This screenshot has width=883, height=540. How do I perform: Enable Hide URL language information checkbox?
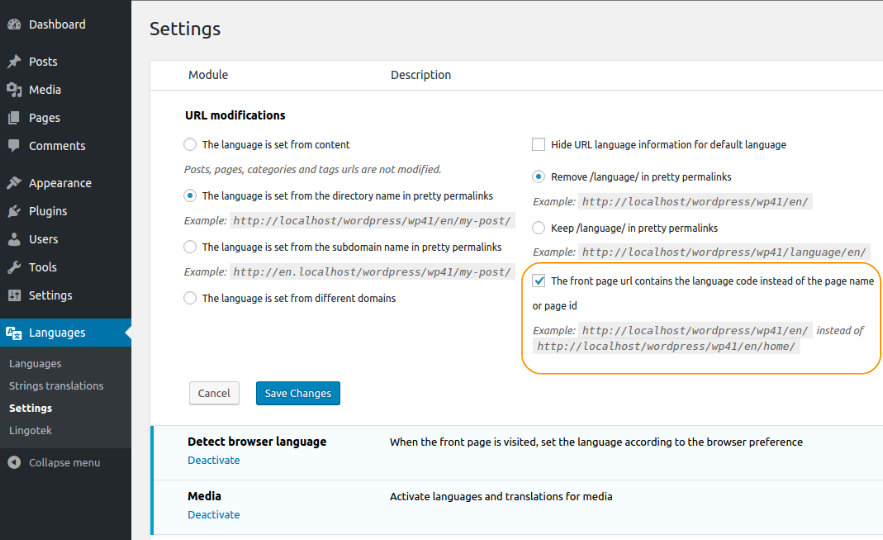(539, 145)
